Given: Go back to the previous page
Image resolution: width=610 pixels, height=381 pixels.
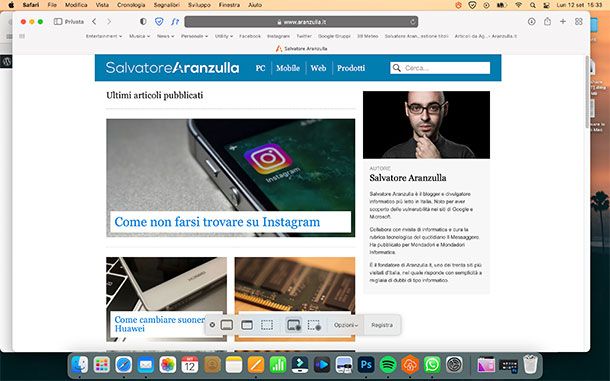Looking at the screenshot, I should [94, 22].
